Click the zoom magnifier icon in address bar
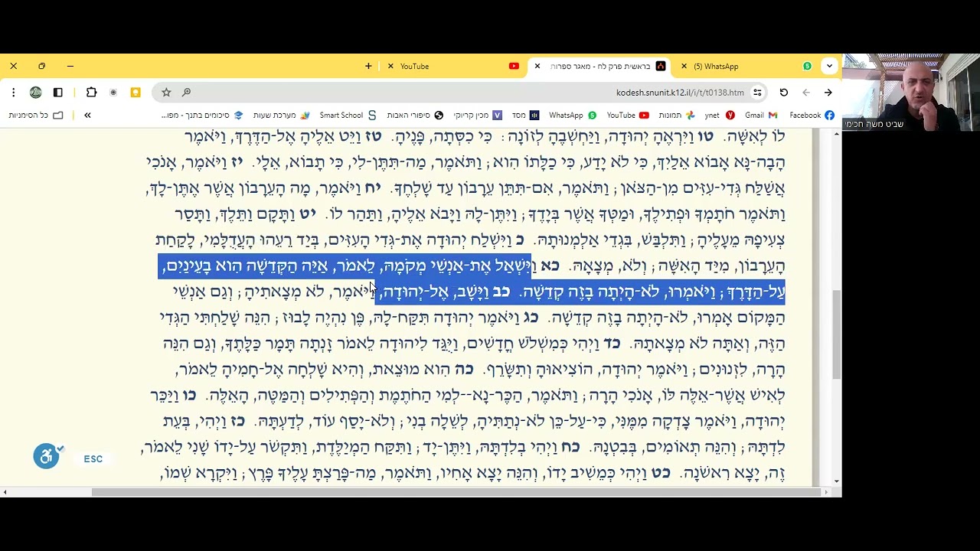Viewport: 980px width, 551px height. [x=186, y=93]
